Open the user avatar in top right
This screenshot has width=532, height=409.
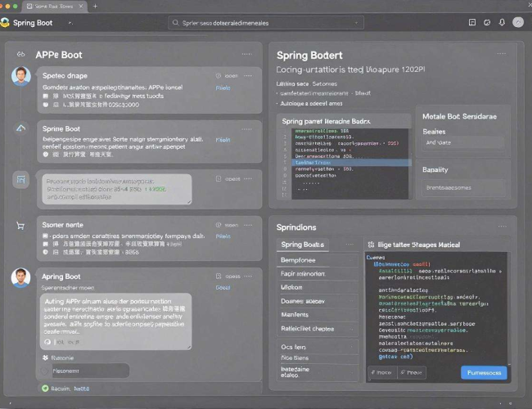(x=518, y=22)
